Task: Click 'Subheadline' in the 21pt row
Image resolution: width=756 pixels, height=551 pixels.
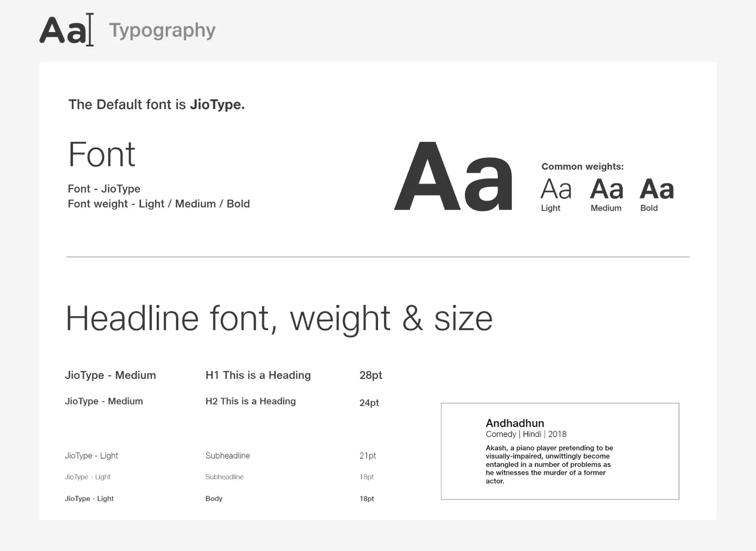Action: pyautogui.click(x=228, y=456)
